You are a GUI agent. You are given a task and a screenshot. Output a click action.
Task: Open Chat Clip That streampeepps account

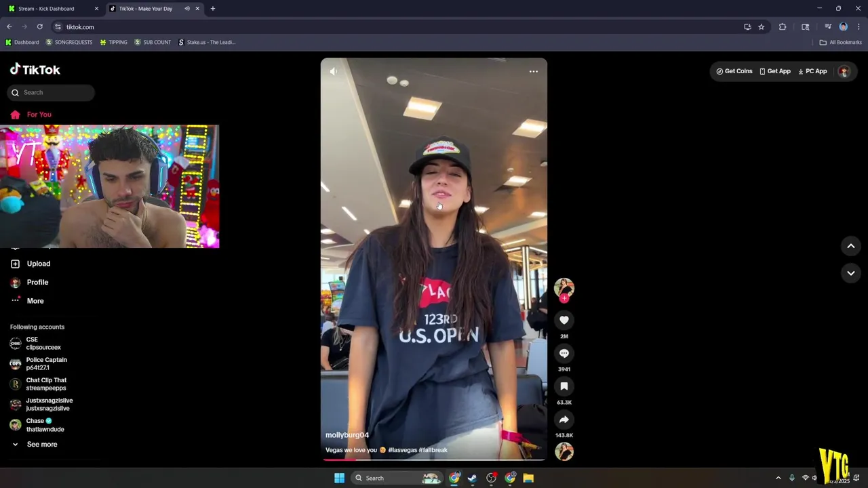click(38, 384)
